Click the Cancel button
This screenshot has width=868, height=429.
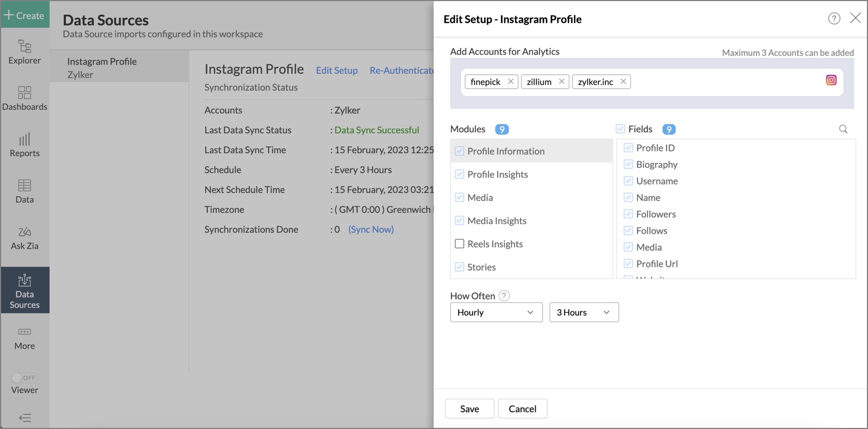click(x=522, y=409)
